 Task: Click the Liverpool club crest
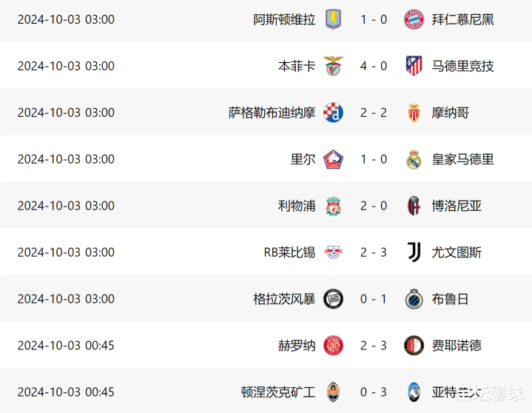point(333,206)
